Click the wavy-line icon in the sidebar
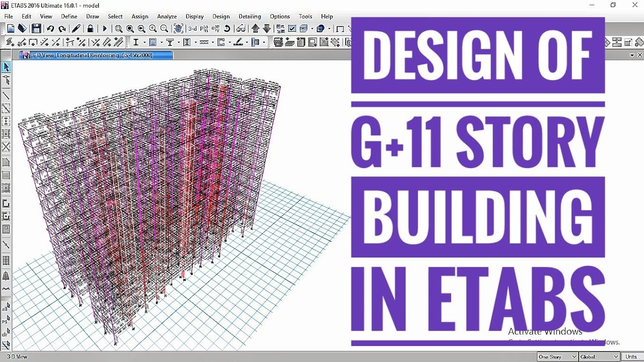644x362 pixels. [6, 288]
